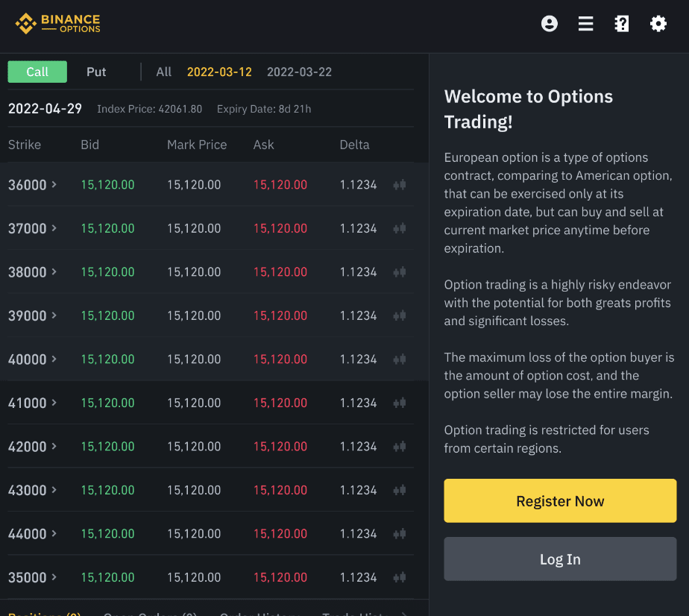Open settings gear icon
689x616 pixels.
[x=658, y=24]
